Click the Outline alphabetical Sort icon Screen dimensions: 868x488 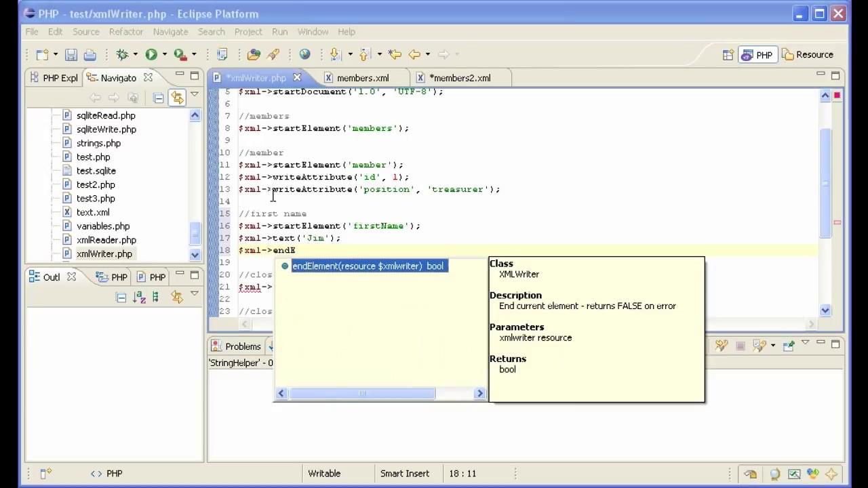[x=139, y=298]
